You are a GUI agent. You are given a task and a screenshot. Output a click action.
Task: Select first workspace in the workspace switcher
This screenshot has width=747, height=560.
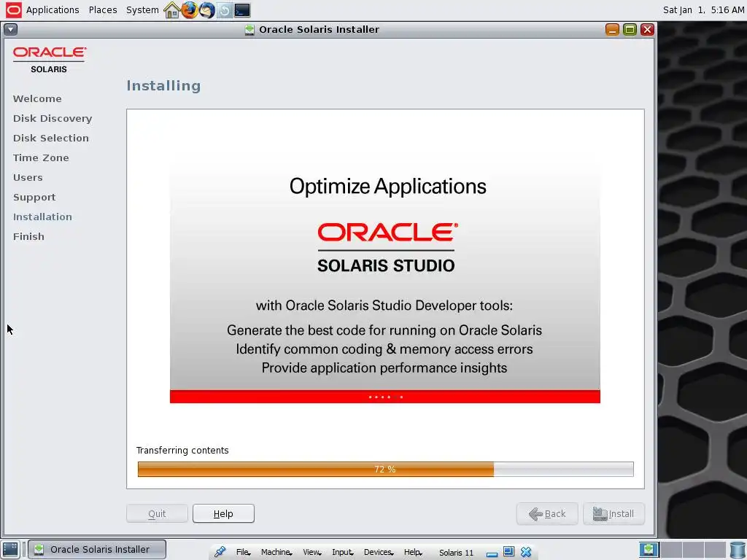pos(649,549)
